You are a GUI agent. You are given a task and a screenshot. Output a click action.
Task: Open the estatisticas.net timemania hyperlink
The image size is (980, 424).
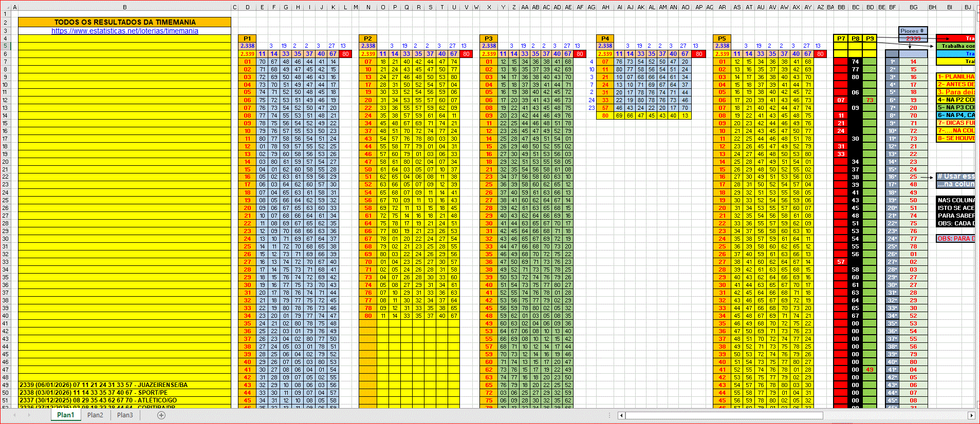click(x=124, y=31)
